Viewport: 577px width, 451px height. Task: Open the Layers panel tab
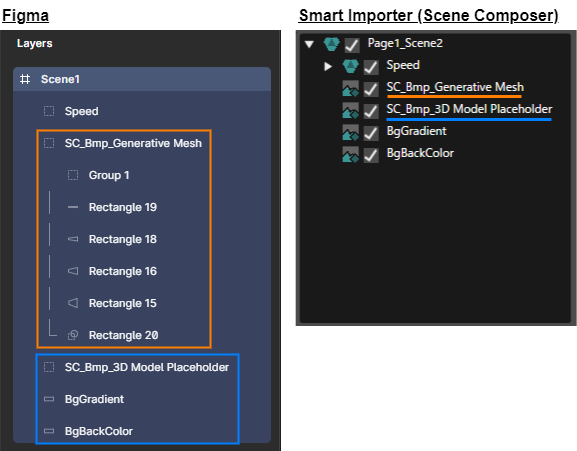tap(35, 43)
